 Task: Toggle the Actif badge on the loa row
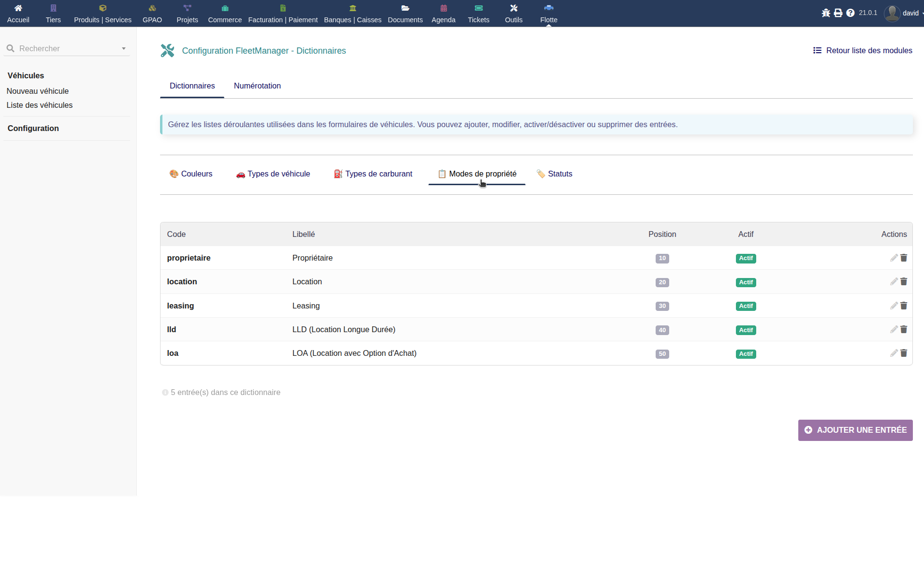pyautogui.click(x=746, y=354)
